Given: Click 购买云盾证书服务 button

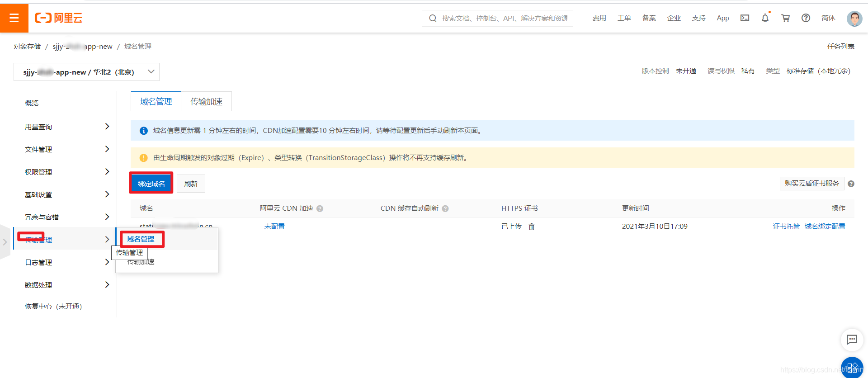Looking at the screenshot, I should (x=812, y=184).
